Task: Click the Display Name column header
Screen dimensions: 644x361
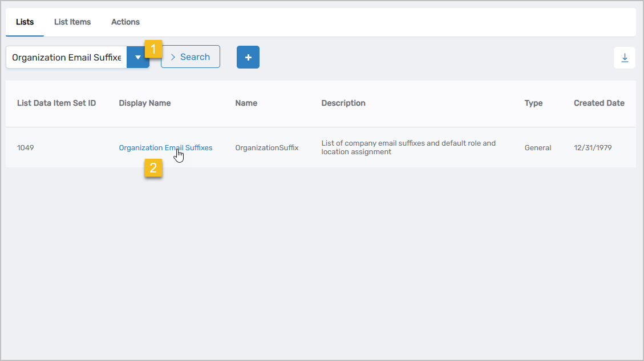Action: point(145,103)
